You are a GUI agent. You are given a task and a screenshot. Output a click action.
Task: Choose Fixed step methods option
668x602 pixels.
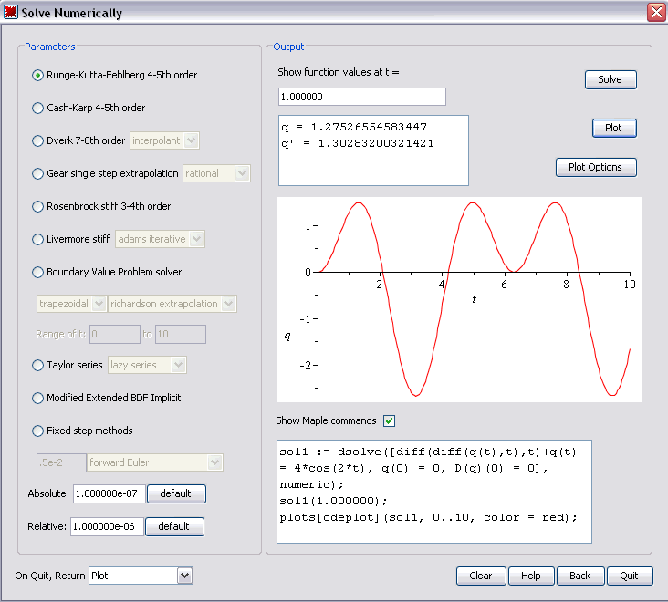[x=38, y=431]
